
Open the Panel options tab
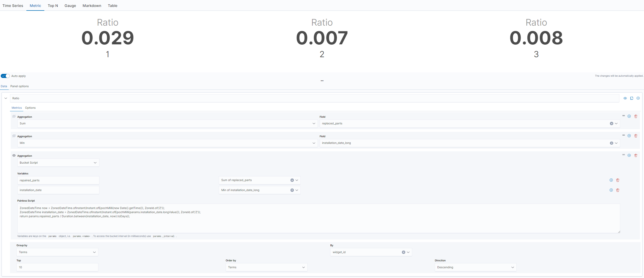[x=19, y=86]
